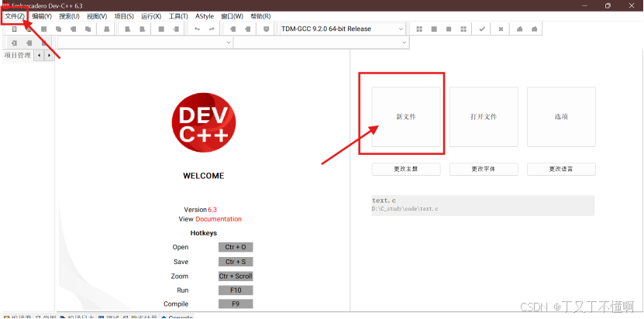
Task: Click the Project Options toolbar icon
Action: [x=266, y=29]
